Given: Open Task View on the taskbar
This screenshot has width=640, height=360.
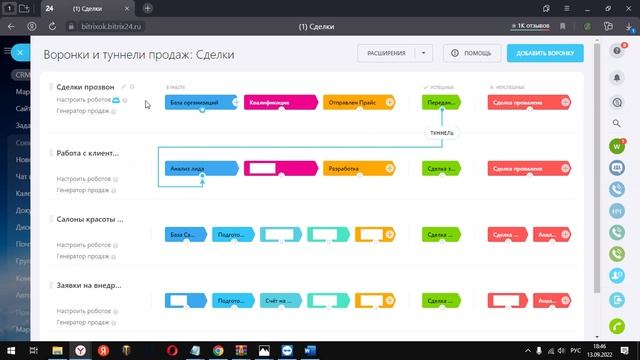Looking at the screenshot, I should click(x=33, y=351).
